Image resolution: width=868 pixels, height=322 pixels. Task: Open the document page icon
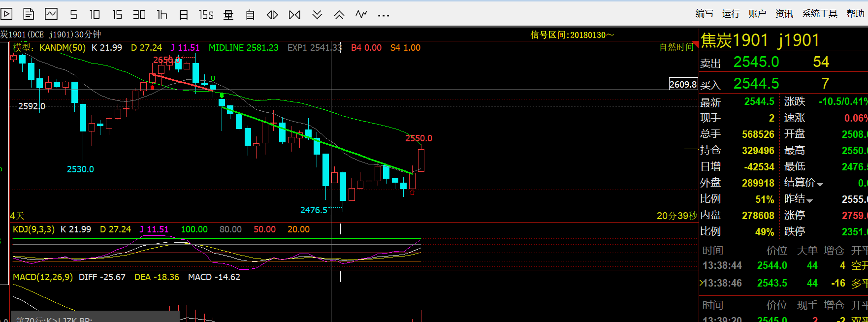pyautogui.click(x=29, y=14)
